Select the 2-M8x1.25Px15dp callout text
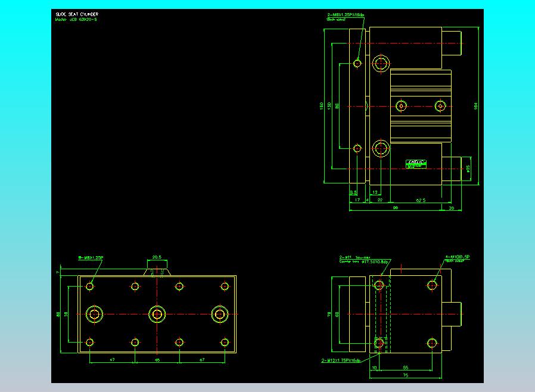 346,14
